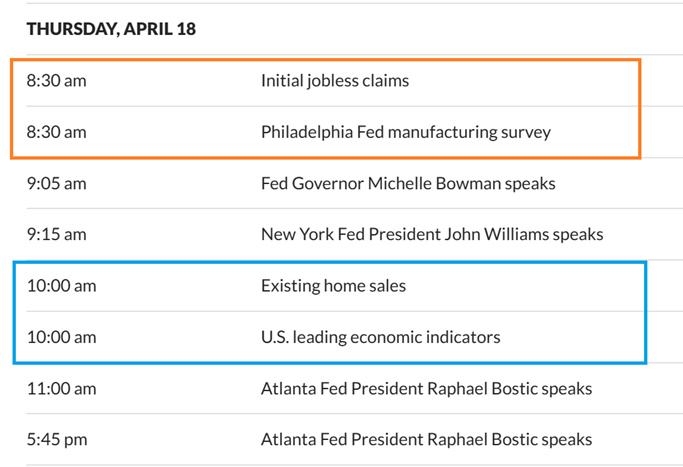
Task: Click 10:00 am beside U.S. leading indicators
Action: coord(62,337)
